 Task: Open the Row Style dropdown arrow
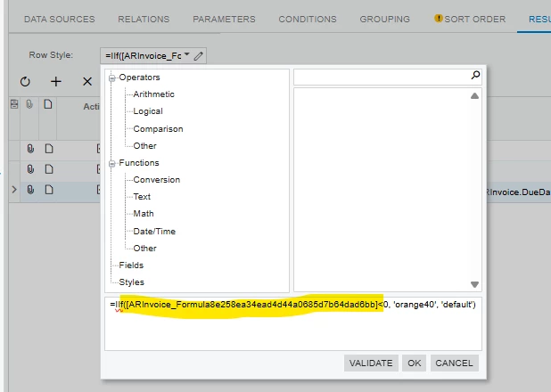(x=187, y=55)
